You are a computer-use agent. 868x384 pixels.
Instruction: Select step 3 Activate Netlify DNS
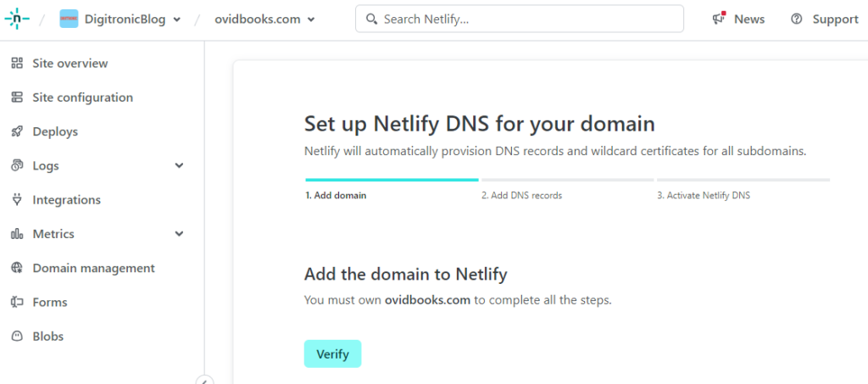[704, 195]
